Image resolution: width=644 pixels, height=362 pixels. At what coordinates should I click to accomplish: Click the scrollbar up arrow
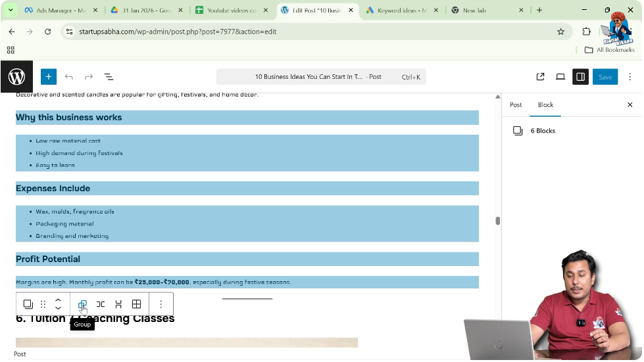[x=497, y=97]
